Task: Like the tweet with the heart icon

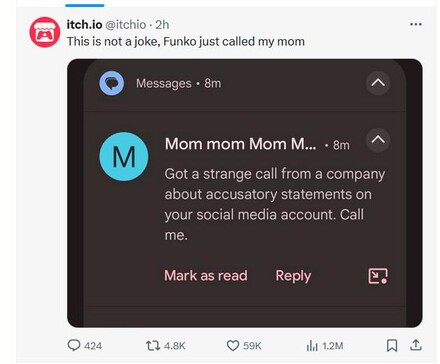Action: coord(233,345)
